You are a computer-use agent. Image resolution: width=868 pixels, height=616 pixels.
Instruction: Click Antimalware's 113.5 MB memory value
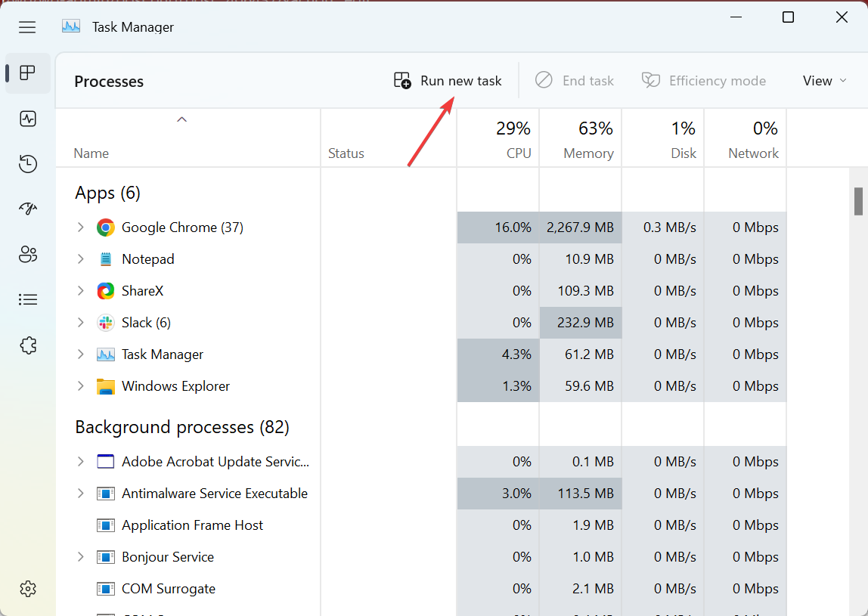pyautogui.click(x=585, y=493)
